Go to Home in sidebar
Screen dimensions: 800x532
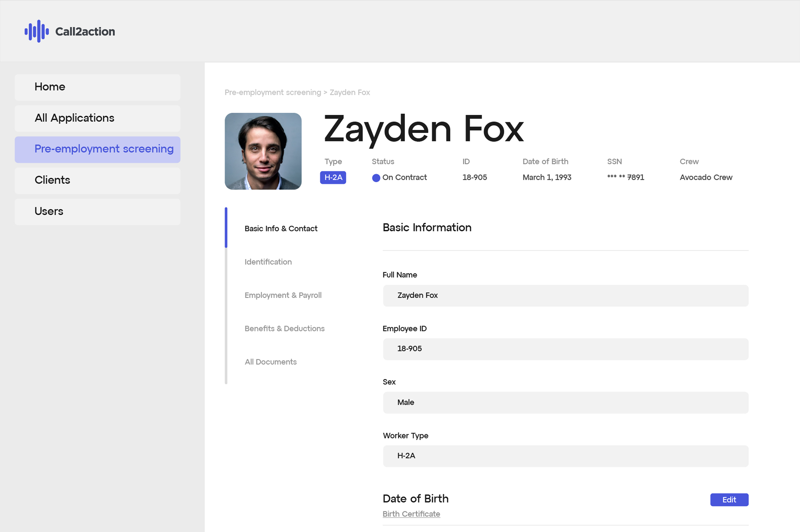point(97,87)
